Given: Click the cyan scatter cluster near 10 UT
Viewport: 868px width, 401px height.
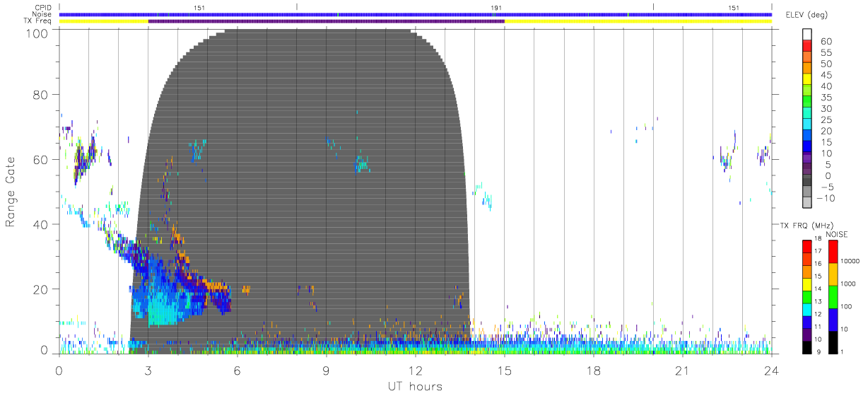Looking at the screenshot, I should pyautogui.click(x=360, y=164).
